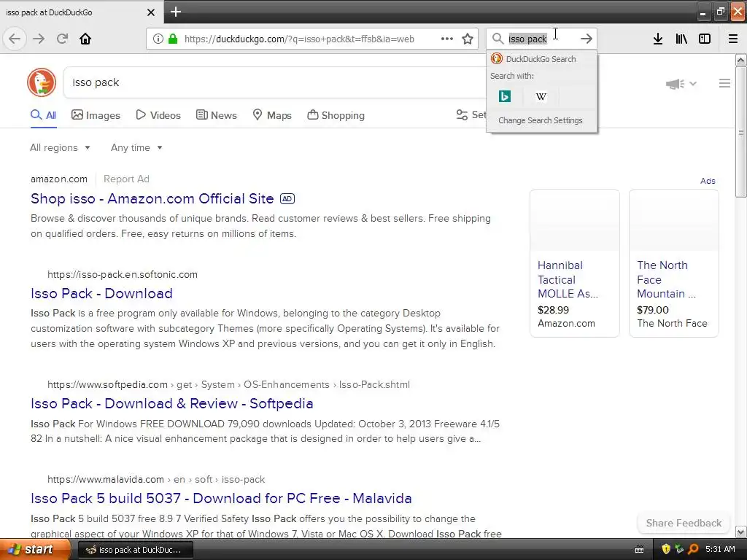The width and height of the screenshot is (747, 560).
Task: Click the page scrollbar thumb
Action: (x=741, y=131)
